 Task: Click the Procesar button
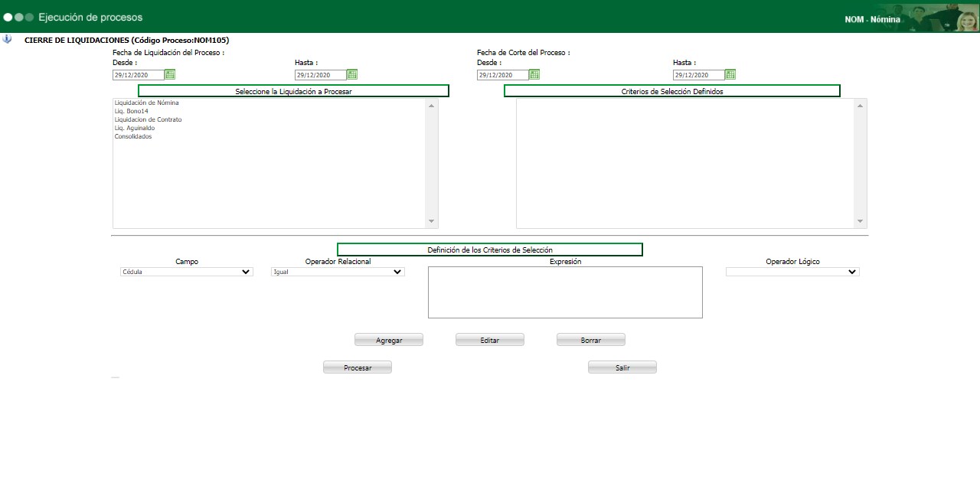point(358,367)
